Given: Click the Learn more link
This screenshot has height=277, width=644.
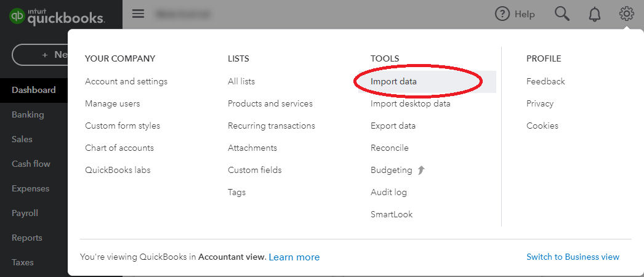Looking at the screenshot, I should tap(294, 257).
